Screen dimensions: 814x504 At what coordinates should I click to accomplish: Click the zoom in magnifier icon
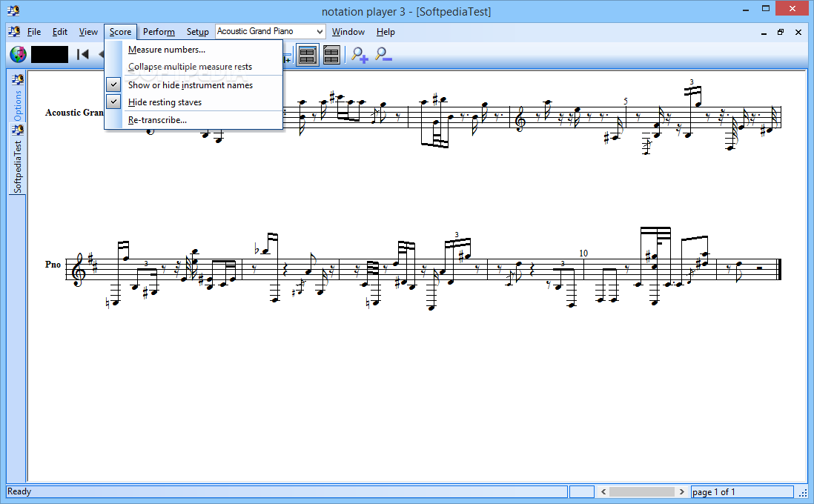point(360,55)
